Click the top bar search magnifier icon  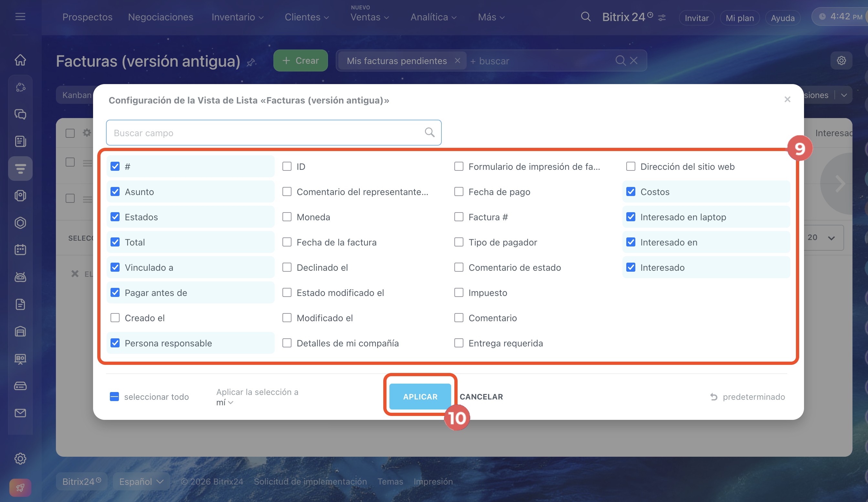point(586,16)
